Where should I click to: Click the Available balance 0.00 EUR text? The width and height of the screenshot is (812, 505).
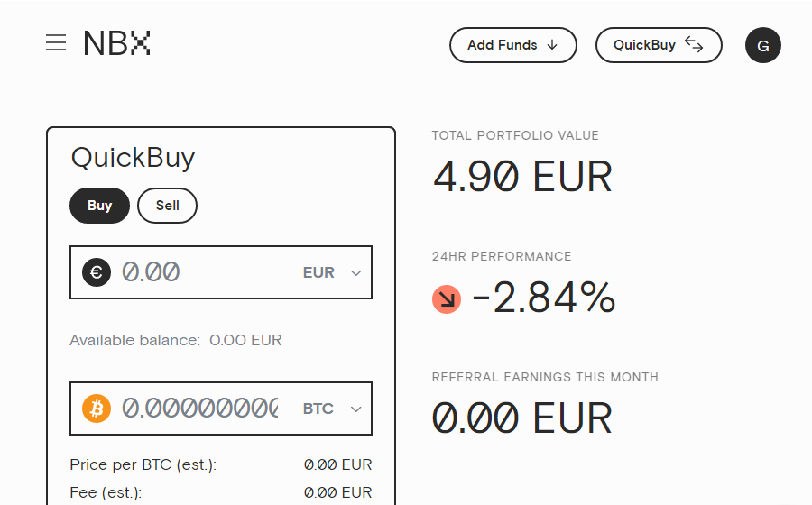176,340
